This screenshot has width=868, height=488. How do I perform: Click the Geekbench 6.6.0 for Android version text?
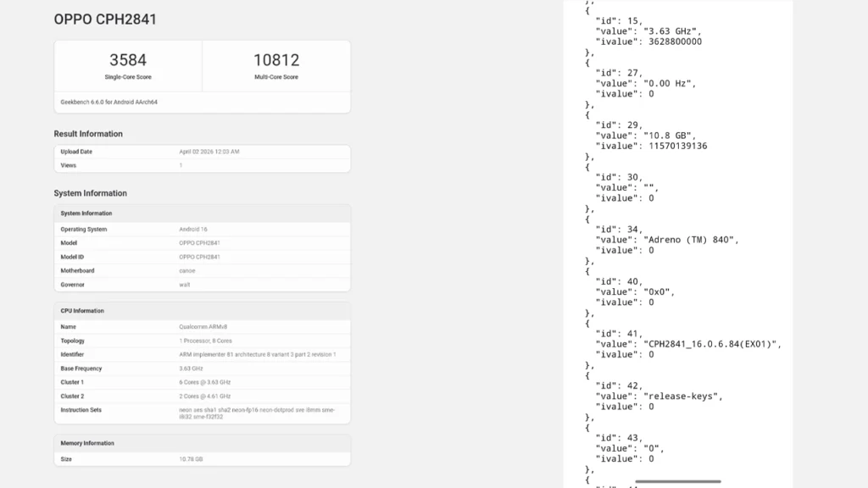point(108,102)
